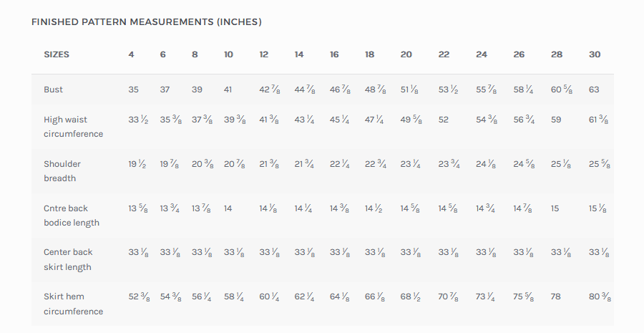644x333 pixels.
Task: Select the size 12 column header
Action: 264,55
